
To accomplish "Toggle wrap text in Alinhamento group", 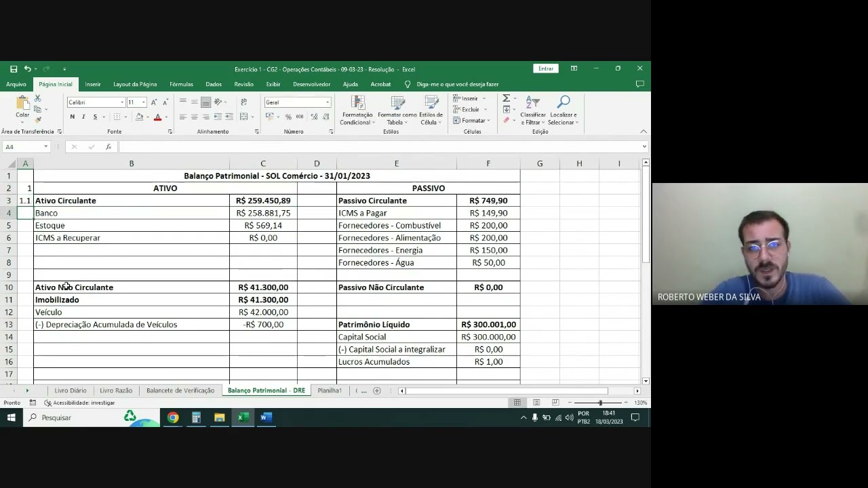I will click(x=244, y=102).
